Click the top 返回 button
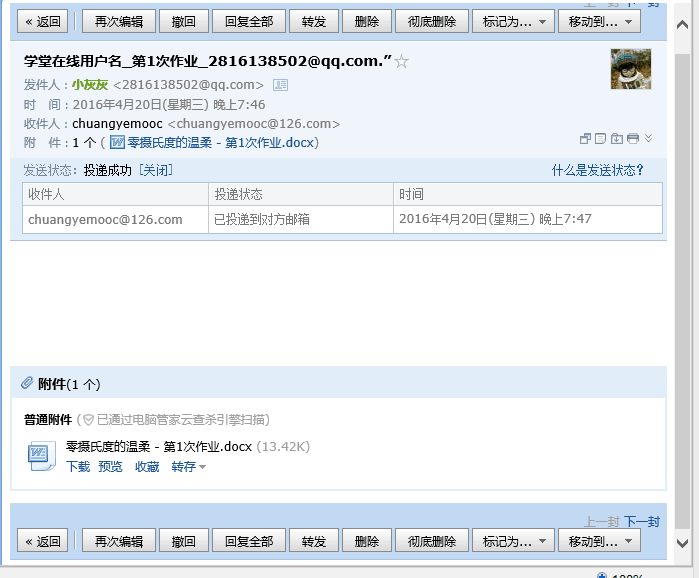The height and width of the screenshot is (578, 699). pyautogui.click(x=43, y=21)
